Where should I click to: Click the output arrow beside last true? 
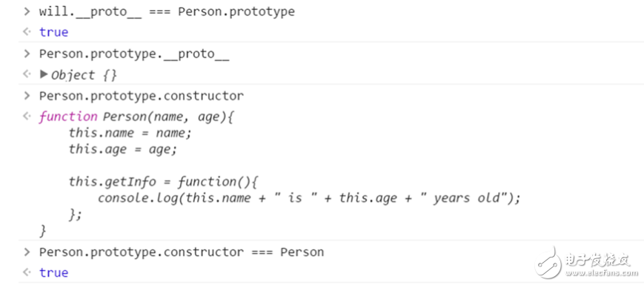[x=27, y=272]
